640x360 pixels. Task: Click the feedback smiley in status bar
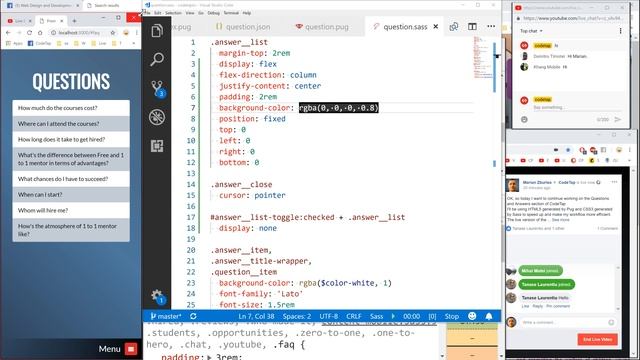point(472,316)
